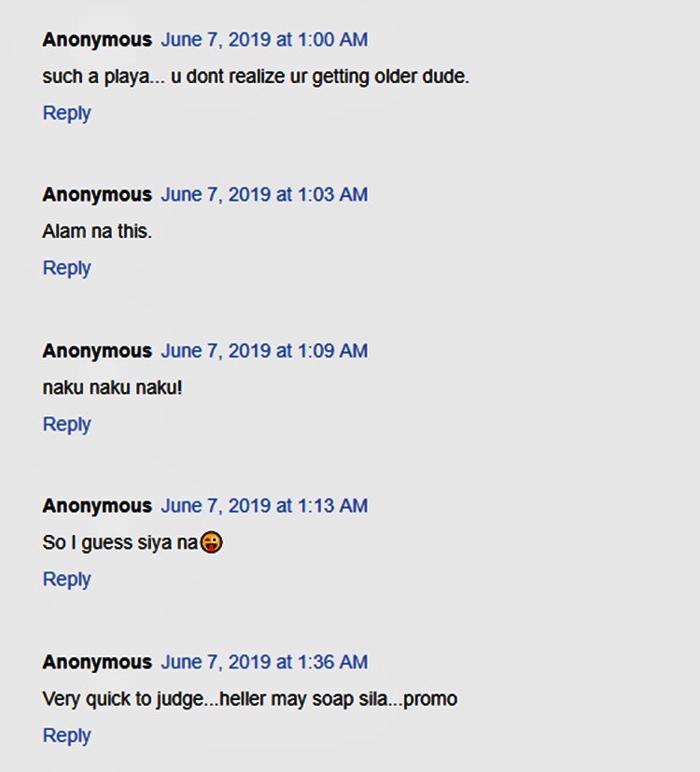Click Reply under "Very quick to judge" comment
Image resolution: width=700 pixels, height=772 pixels.
[66, 736]
